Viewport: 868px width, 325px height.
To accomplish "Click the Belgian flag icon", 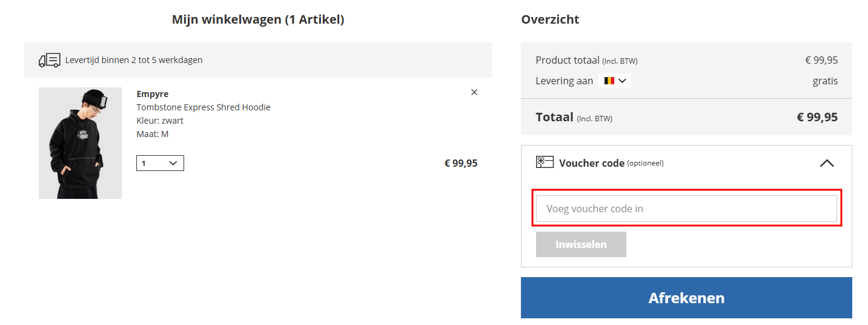I will [x=609, y=81].
